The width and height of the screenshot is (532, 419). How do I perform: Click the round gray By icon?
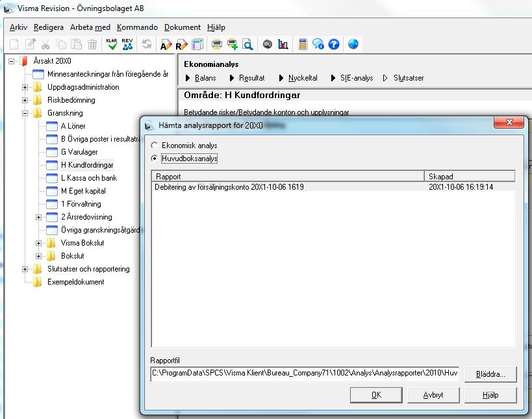pyautogui.click(x=268, y=44)
